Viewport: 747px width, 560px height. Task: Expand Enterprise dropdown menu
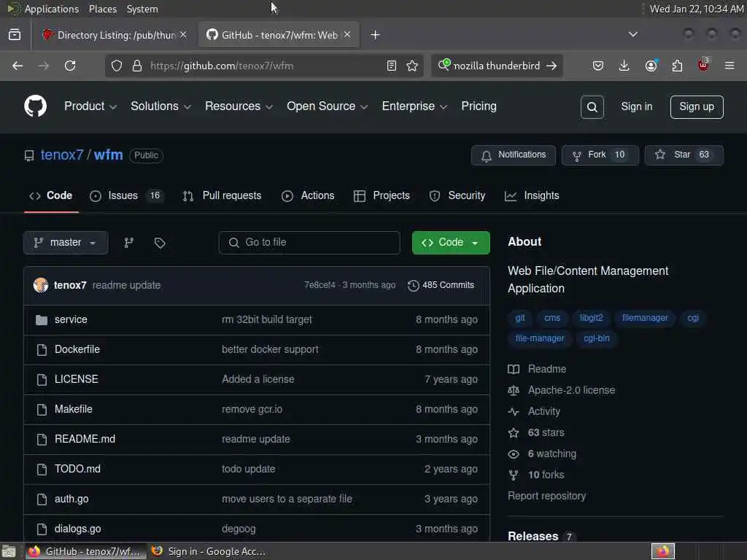click(414, 106)
